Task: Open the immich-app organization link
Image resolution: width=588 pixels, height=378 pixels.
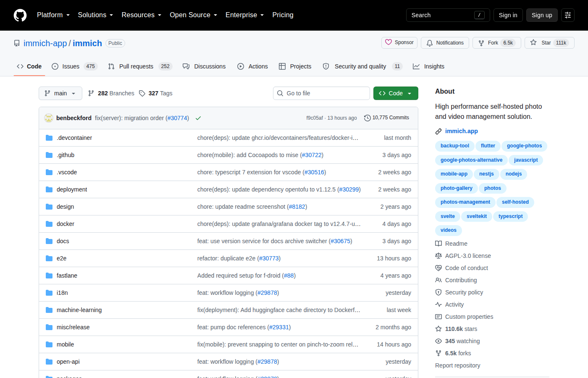Action: (x=45, y=43)
